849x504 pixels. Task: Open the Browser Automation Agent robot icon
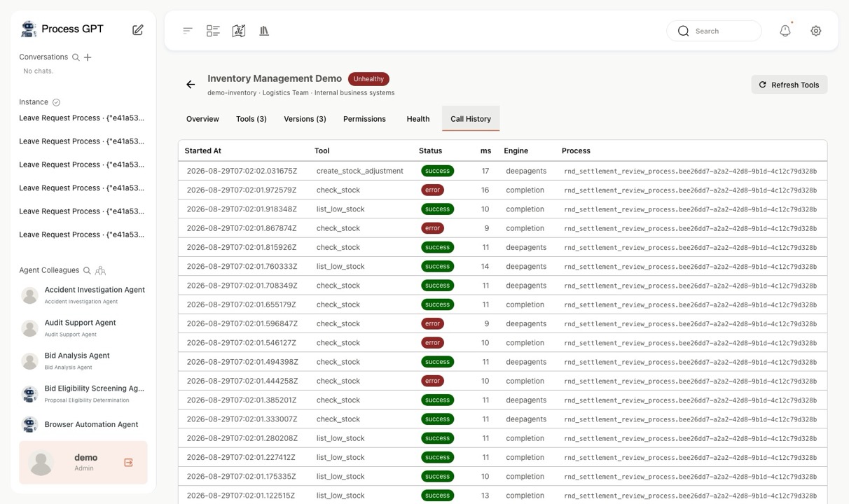coord(29,424)
